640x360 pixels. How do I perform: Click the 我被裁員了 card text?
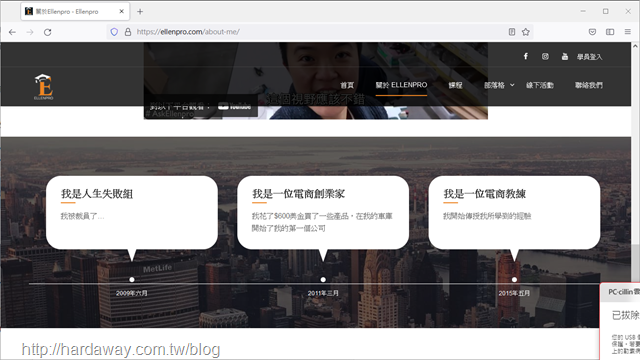click(82, 216)
